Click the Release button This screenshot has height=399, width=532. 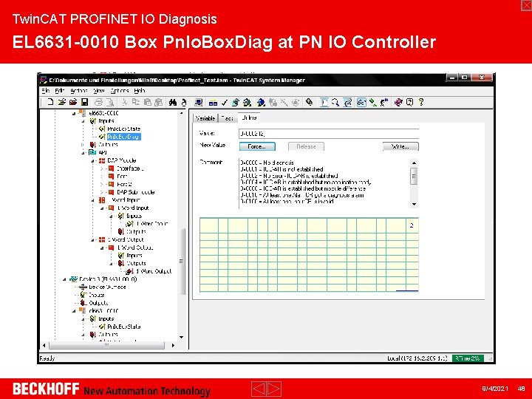coord(306,146)
